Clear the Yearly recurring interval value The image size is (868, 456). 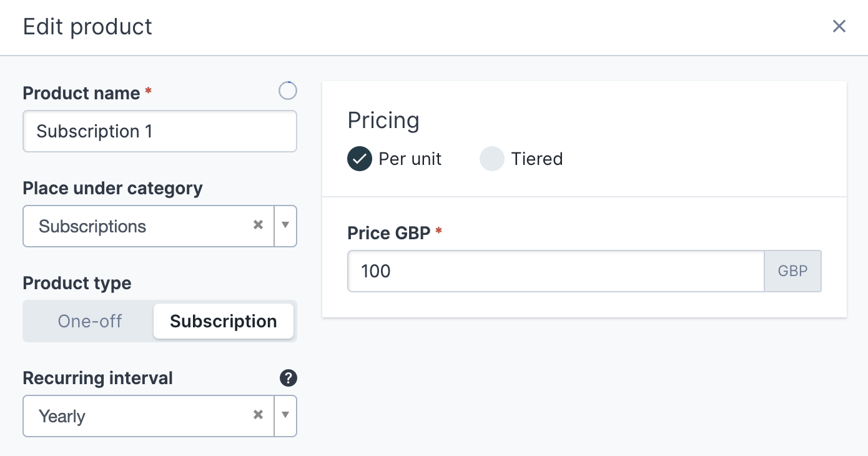point(258,415)
